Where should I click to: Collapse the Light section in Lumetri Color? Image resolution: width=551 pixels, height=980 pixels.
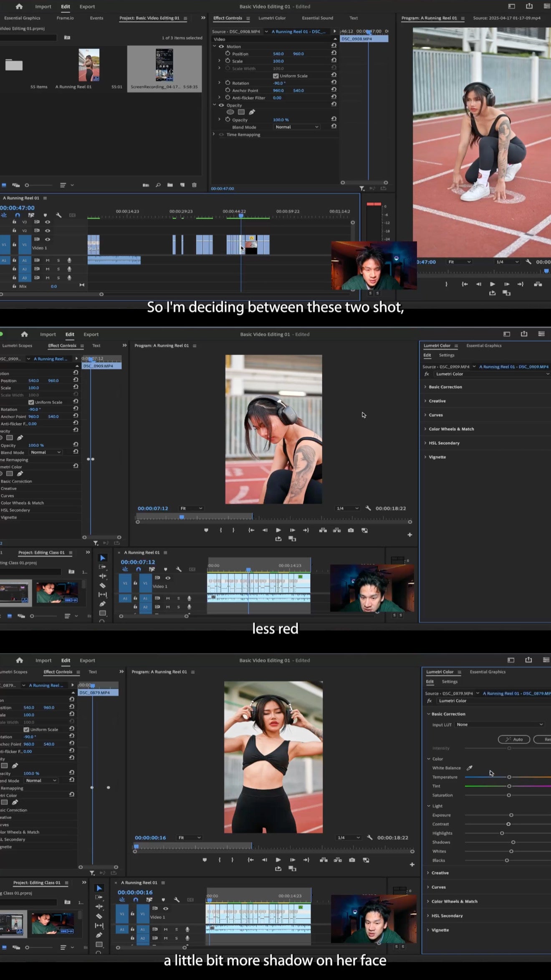click(429, 806)
